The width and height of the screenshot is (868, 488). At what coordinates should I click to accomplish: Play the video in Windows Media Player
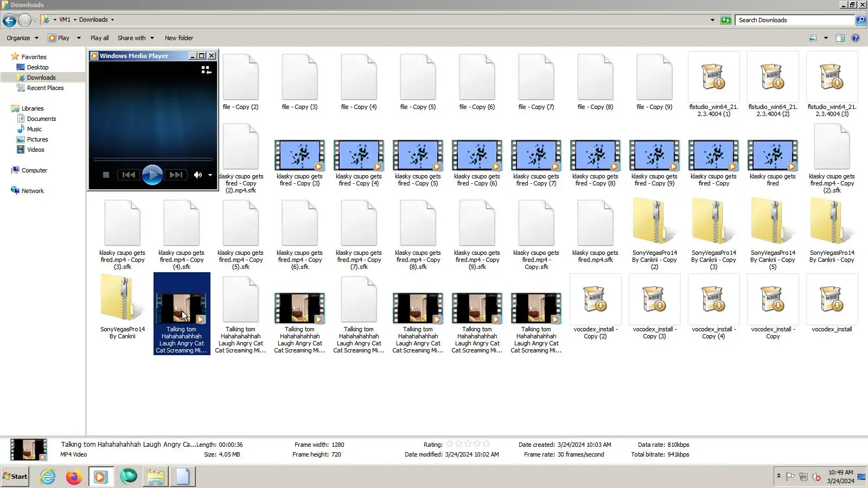click(152, 175)
